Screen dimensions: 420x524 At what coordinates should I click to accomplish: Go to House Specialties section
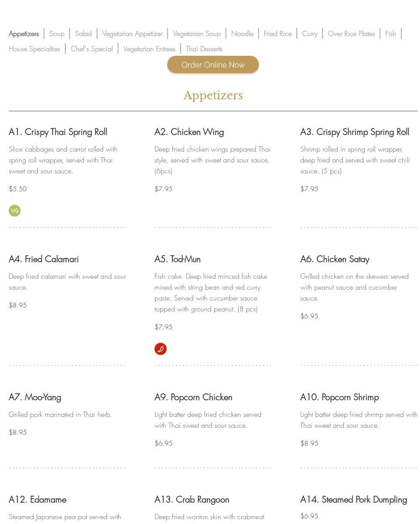[x=34, y=49]
